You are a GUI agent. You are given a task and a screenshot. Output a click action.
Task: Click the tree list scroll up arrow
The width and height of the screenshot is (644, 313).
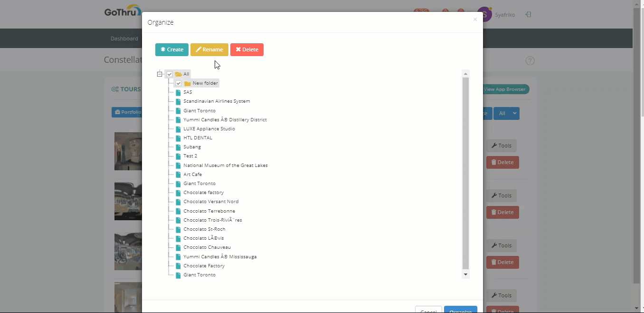point(465,74)
